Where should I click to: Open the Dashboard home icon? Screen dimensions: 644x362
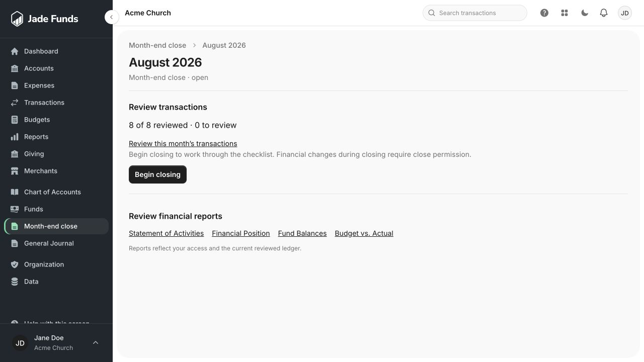point(15,51)
